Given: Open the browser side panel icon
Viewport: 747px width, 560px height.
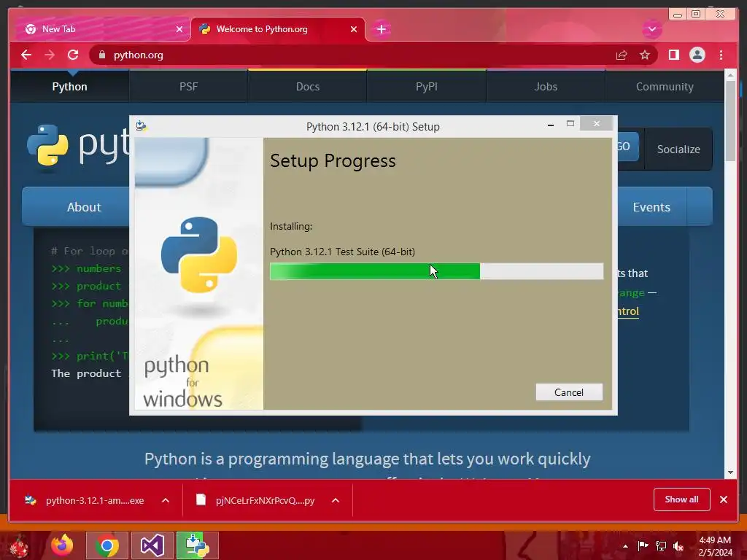Looking at the screenshot, I should click(x=673, y=55).
